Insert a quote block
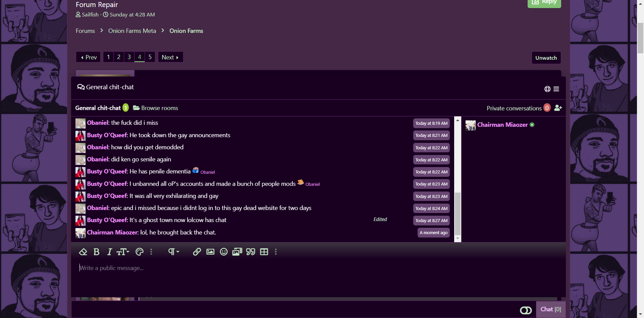 click(251, 252)
